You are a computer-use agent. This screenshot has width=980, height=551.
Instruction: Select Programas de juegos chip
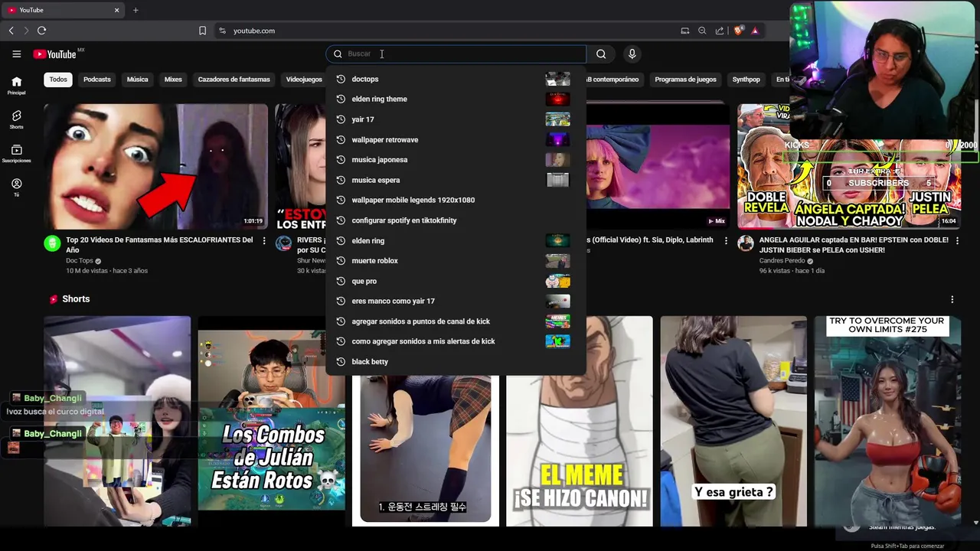coord(685,80)
